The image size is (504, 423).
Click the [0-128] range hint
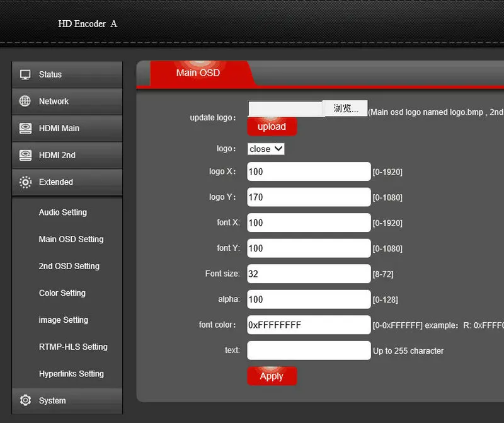(x=385, y=300)
